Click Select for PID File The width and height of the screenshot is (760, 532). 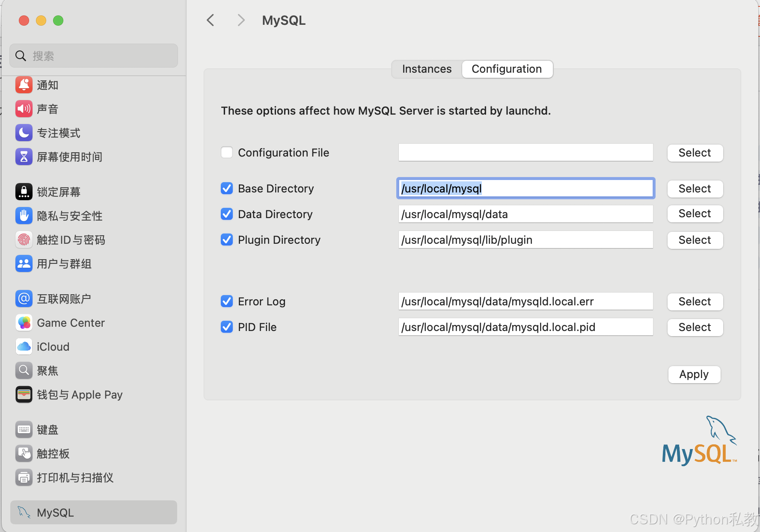click(x=695, y=327)
